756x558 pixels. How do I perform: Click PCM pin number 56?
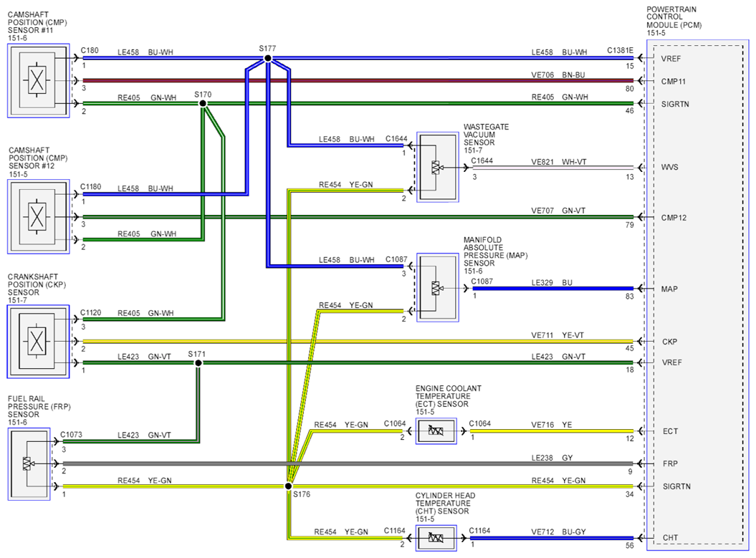tap(630, 546)
